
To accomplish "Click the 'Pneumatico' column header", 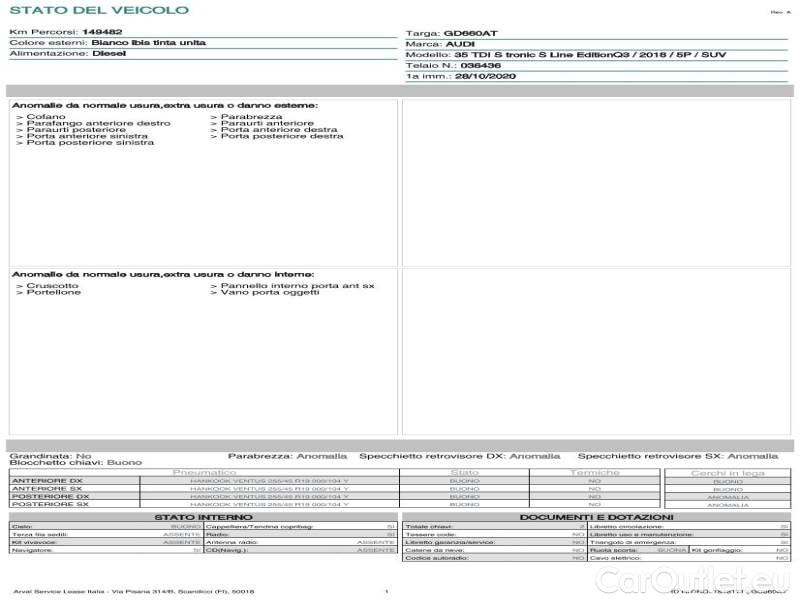I will tap(205, 472).
